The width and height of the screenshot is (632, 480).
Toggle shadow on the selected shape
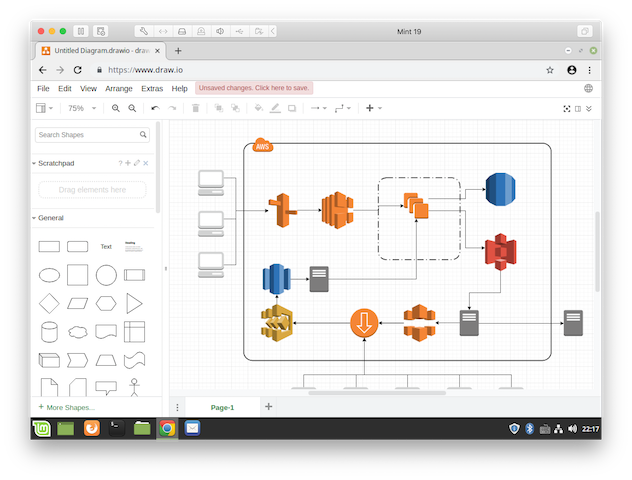292,108
